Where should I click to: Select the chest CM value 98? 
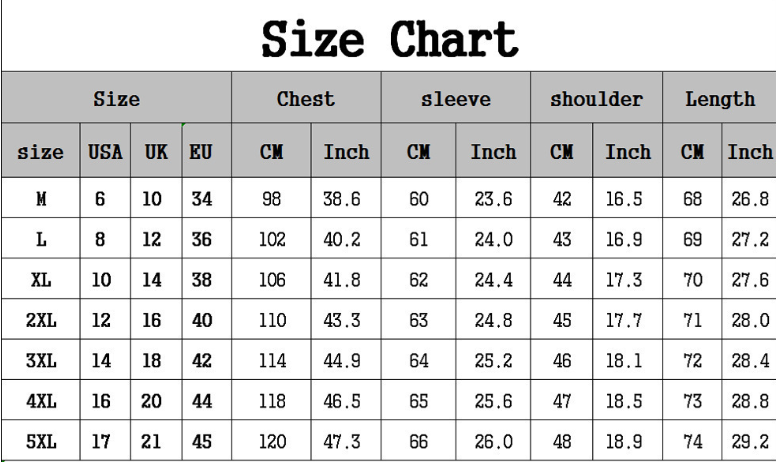pos(271,200)
